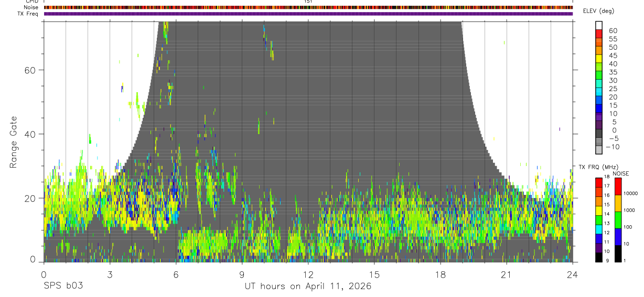Click the 'SPS b03' radar beam label
The height and width of the screenshot is (297, 644).
63,287
